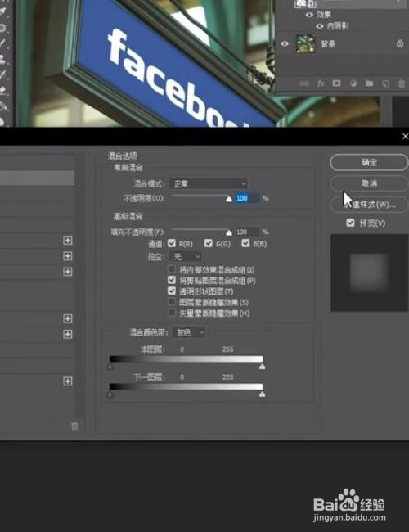Create a new layer with the page icon

385,83
